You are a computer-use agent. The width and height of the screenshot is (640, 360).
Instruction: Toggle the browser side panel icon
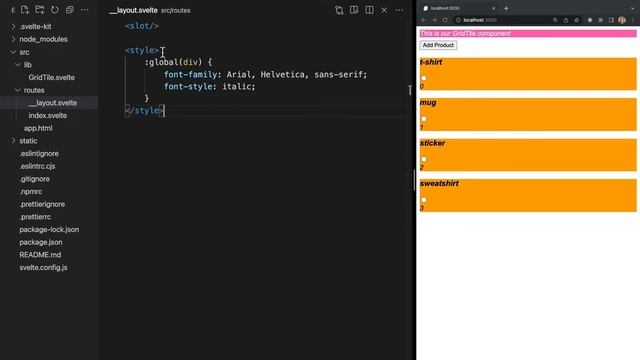611,20
